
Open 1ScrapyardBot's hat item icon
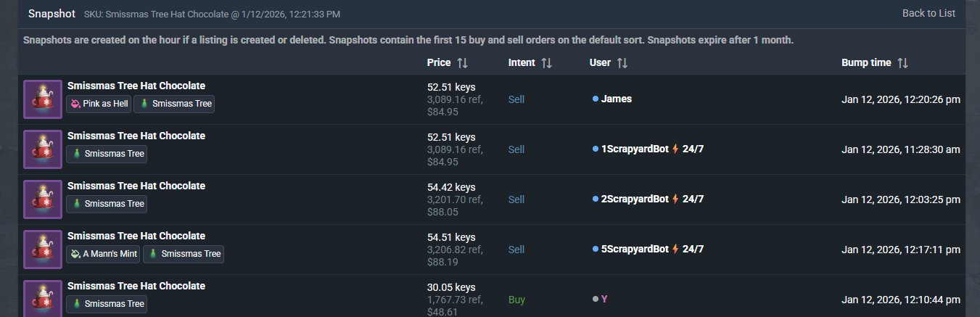(43, 149)
